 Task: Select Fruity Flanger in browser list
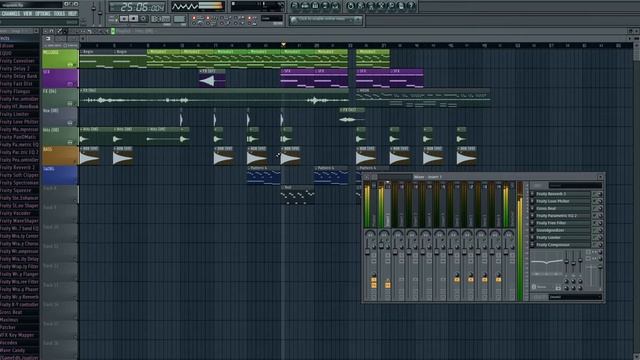[15, 91]
